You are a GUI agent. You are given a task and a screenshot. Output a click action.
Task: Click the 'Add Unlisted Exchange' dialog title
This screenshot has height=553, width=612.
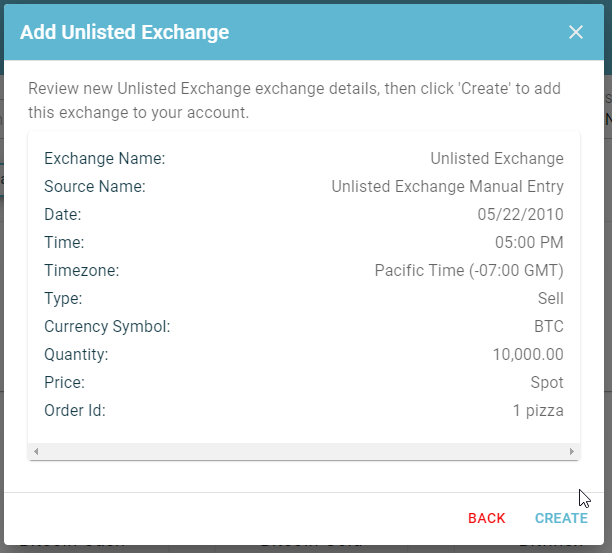click(125, 32)
